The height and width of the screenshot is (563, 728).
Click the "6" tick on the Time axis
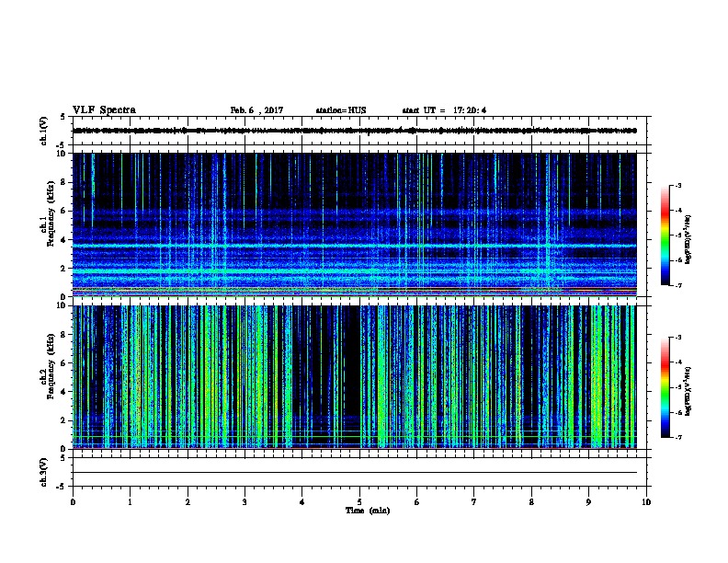pos(417,502)
